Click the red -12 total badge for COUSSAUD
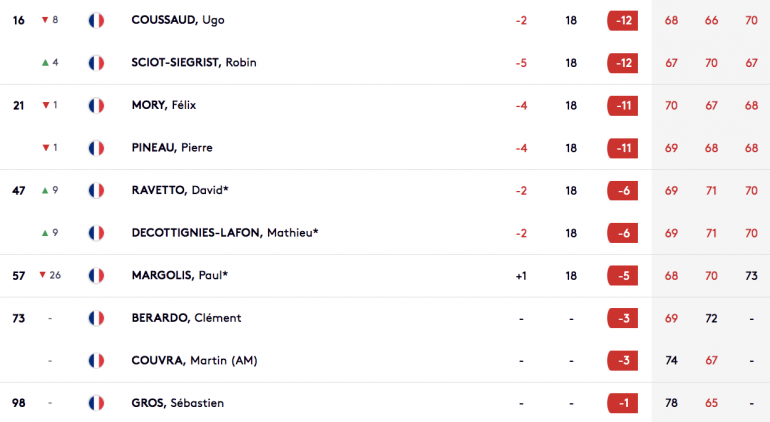This screenshot has height=422, width=770. click(623, 21)
